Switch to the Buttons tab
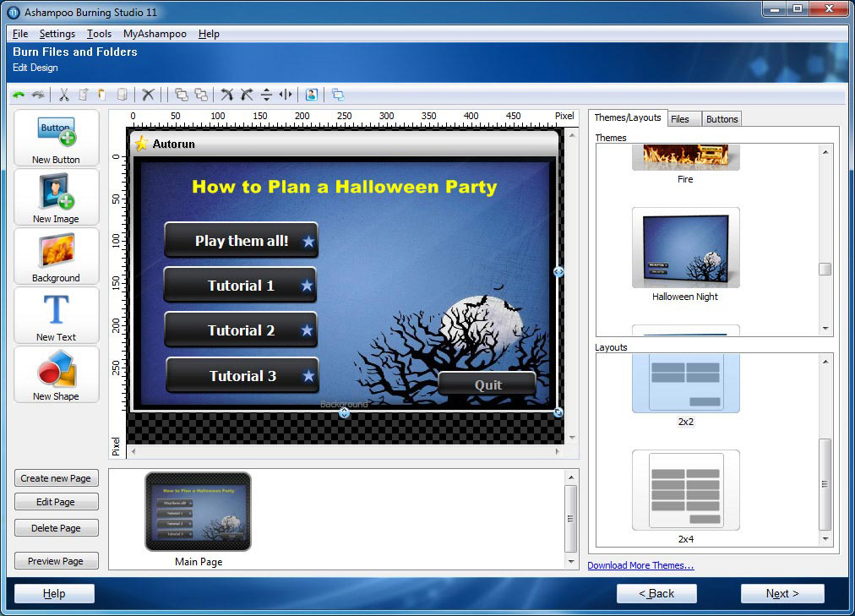This screenshot has width=855, height=616. 722,119
